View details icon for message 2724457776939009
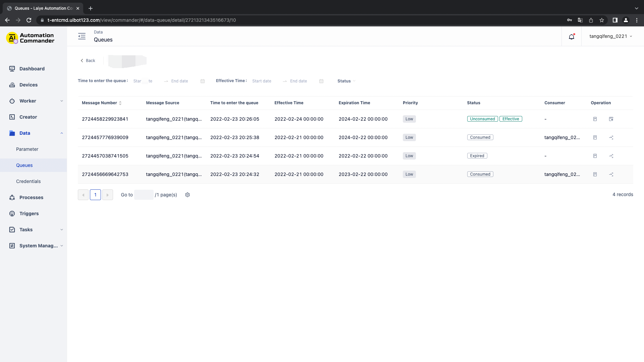 595,137
